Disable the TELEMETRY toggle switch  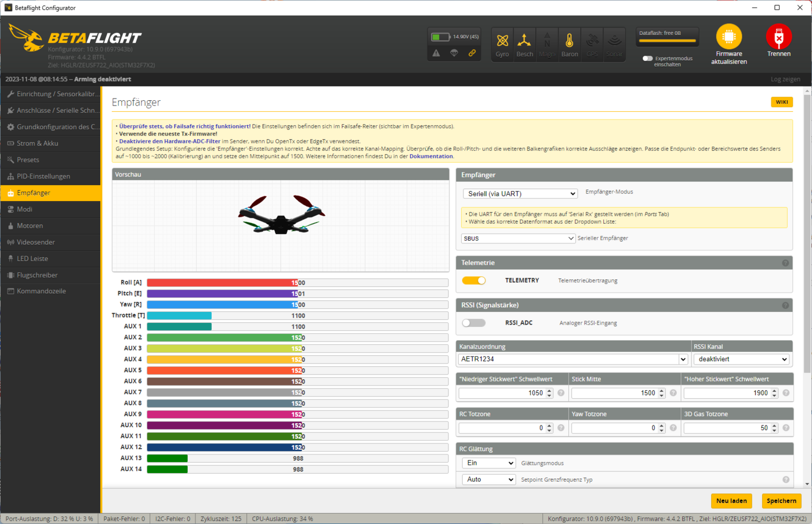(x=474, y=281)
